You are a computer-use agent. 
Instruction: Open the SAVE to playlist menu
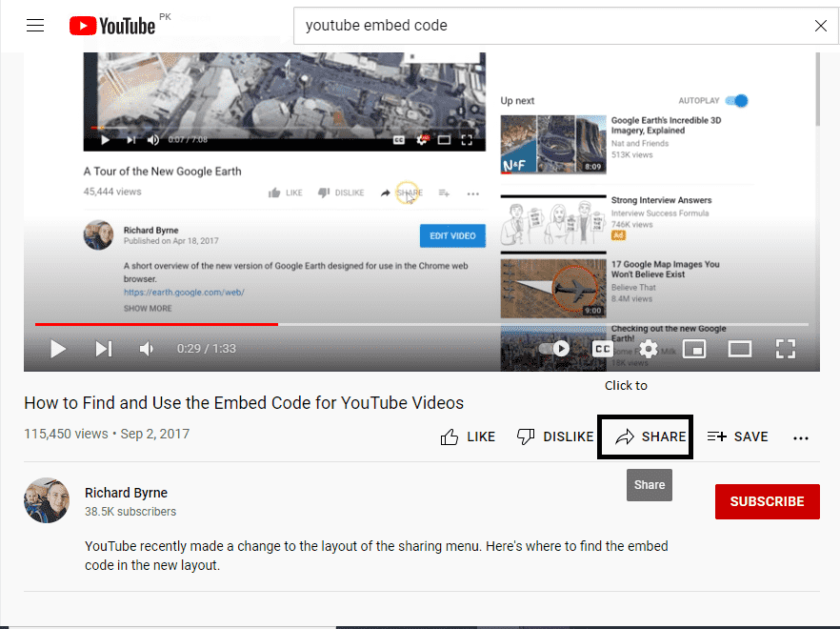click(x=737, y=436)
